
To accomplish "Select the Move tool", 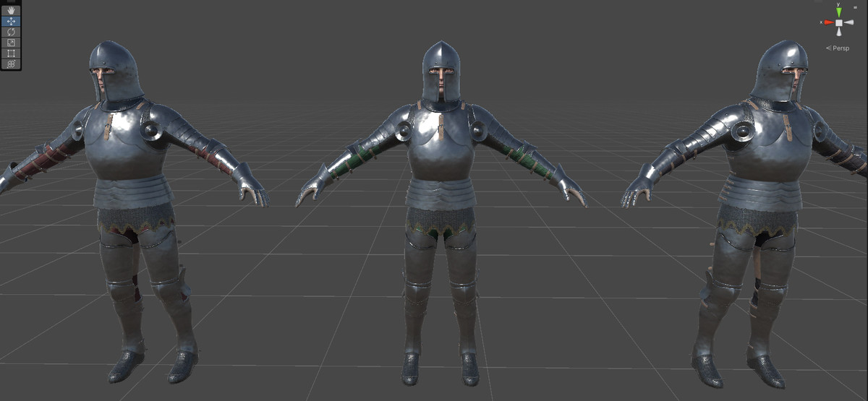I will pyautogui.click(x=11, y=22).
